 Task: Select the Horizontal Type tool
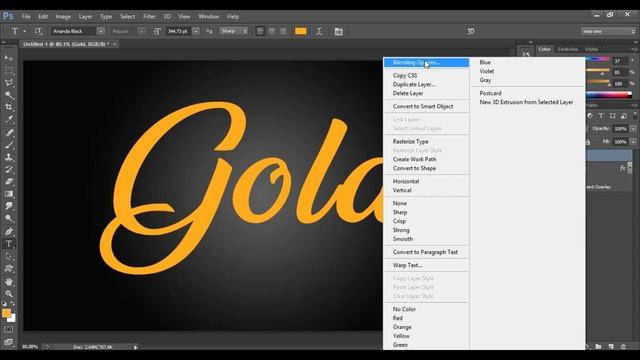(9, 244)
